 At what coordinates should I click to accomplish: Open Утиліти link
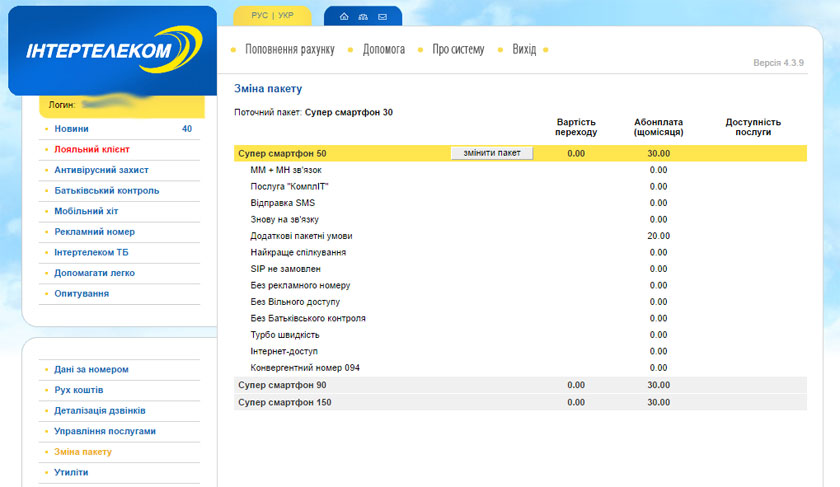pyautogui.click(x=71, y=472)
